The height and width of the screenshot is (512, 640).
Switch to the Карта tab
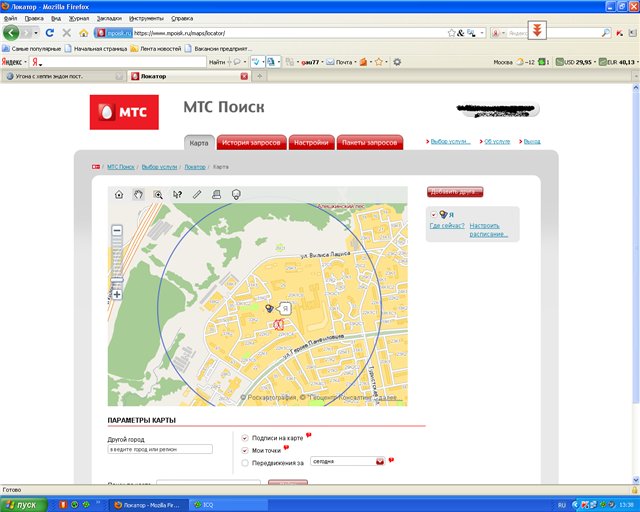(199, 143)
